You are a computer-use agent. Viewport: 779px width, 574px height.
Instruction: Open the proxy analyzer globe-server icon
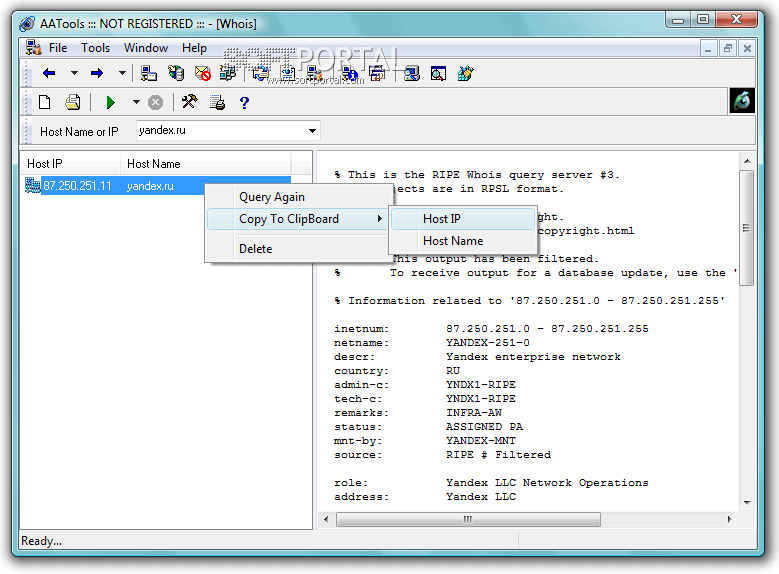pos(175,74)
